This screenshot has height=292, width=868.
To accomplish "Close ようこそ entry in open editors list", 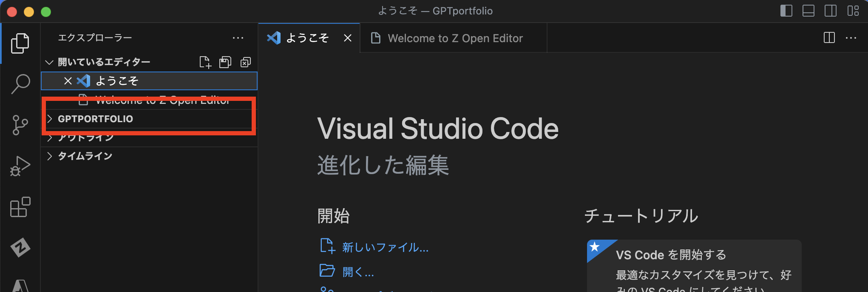I will [68, 81].
